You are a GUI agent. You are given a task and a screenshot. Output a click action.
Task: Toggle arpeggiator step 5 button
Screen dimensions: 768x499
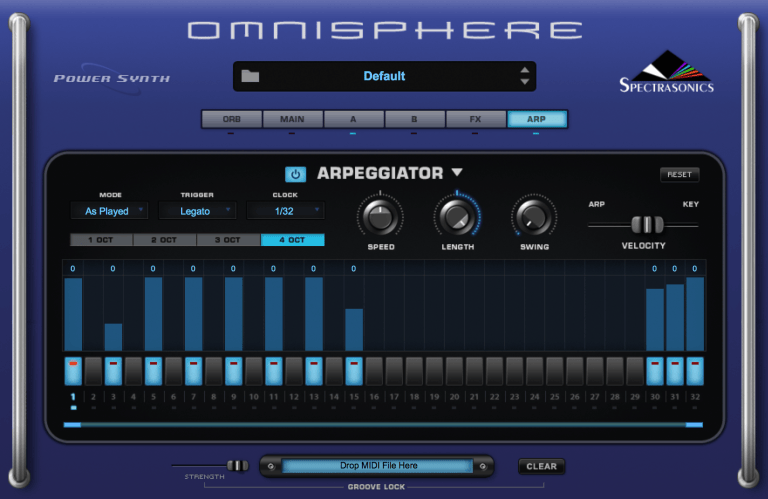(153, 371)
